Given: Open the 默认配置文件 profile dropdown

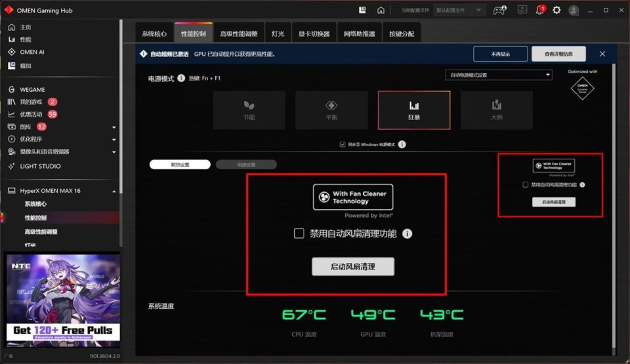Looking at the screenshot, I should pos(459,10).
